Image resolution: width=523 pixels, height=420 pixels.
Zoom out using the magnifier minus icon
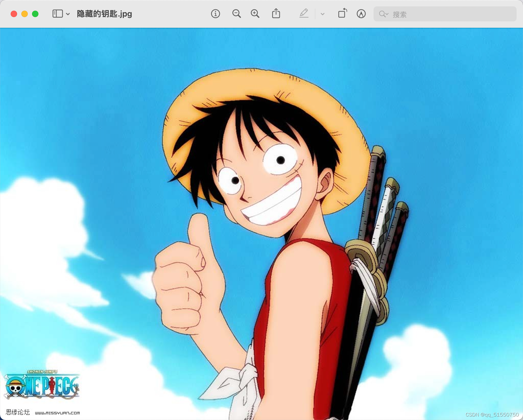tap(236, 14)
